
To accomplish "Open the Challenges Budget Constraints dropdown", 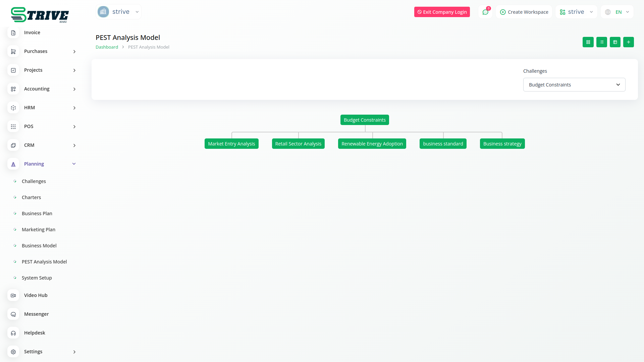I will pyautogui.click(x=574, y=85).
